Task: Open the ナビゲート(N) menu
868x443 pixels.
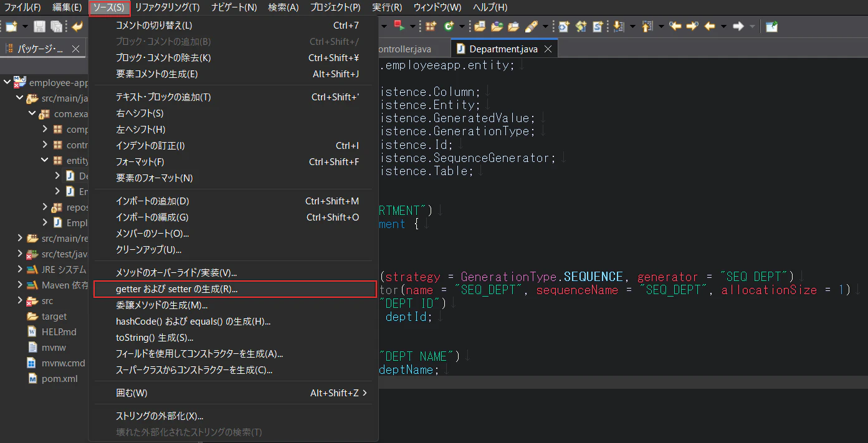Action: [x=234, y=7]
